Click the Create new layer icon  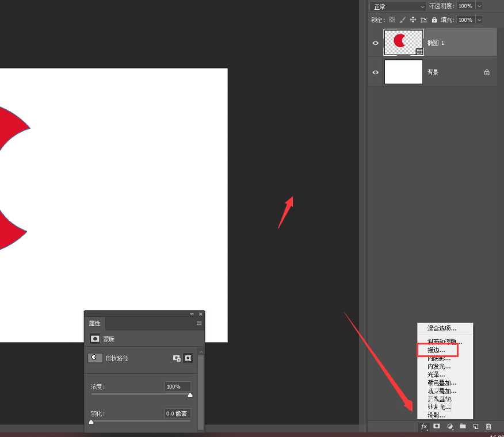[x=476, y=427]
